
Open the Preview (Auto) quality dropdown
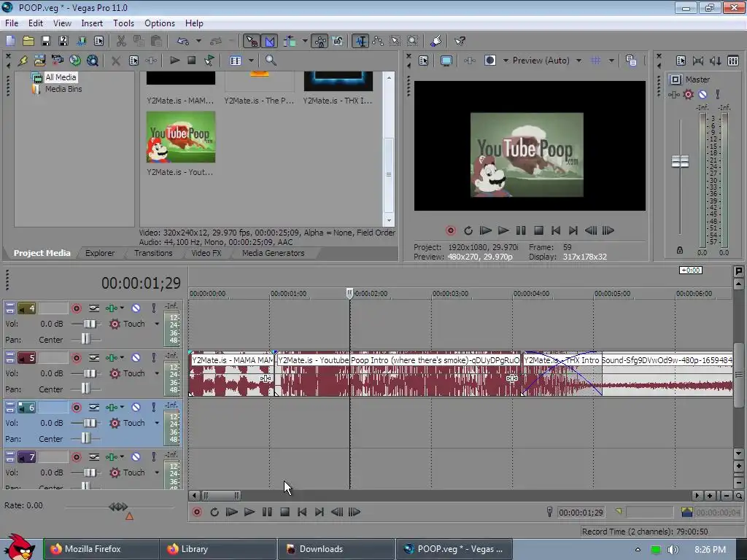tap(578, 61)
